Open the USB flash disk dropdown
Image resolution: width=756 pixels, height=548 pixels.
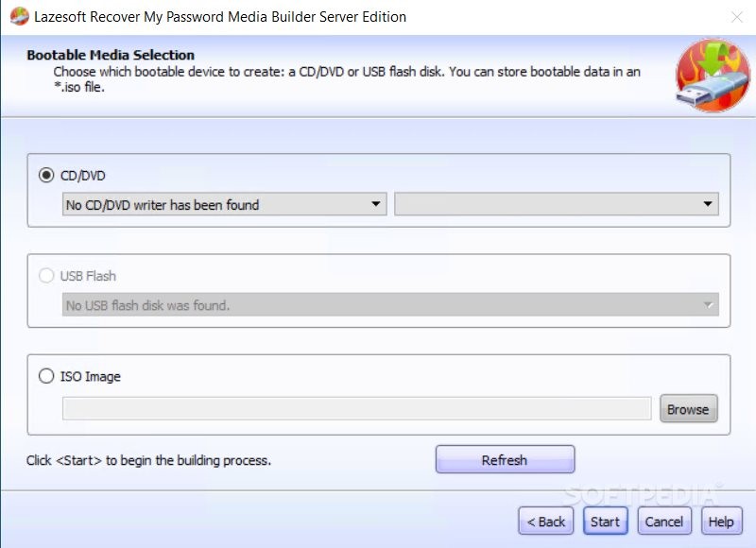[x=390, y=304]
